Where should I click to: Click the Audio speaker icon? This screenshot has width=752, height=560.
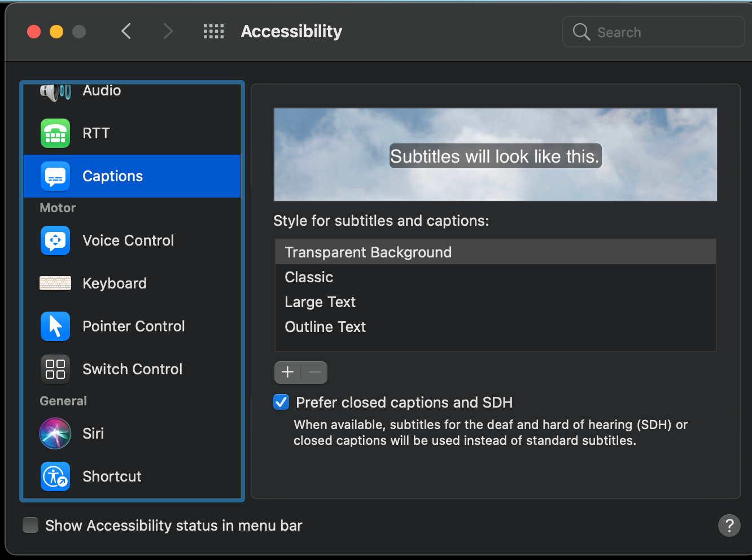tap(55, 91)
